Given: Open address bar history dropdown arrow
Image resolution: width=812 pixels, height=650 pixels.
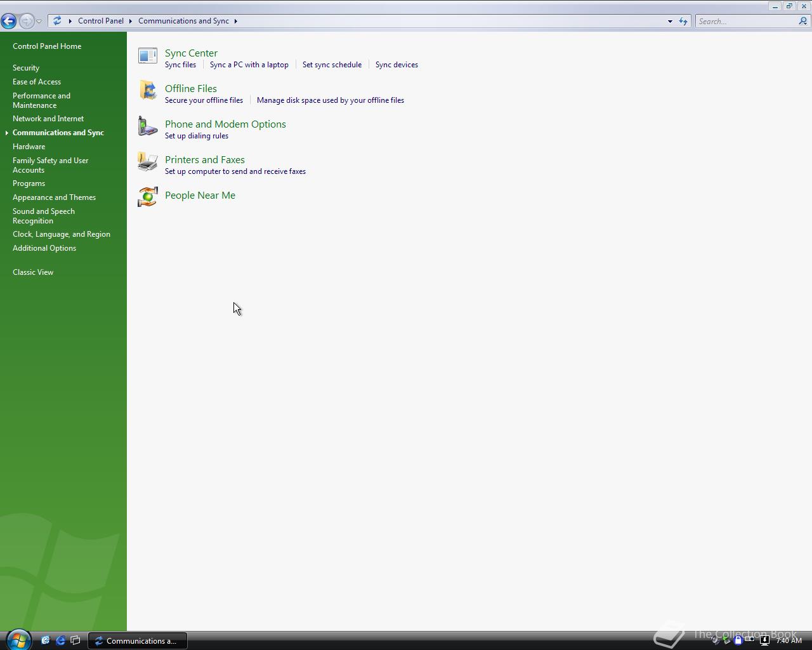Looking at the screenshot, I should click(x=670, y=21).
